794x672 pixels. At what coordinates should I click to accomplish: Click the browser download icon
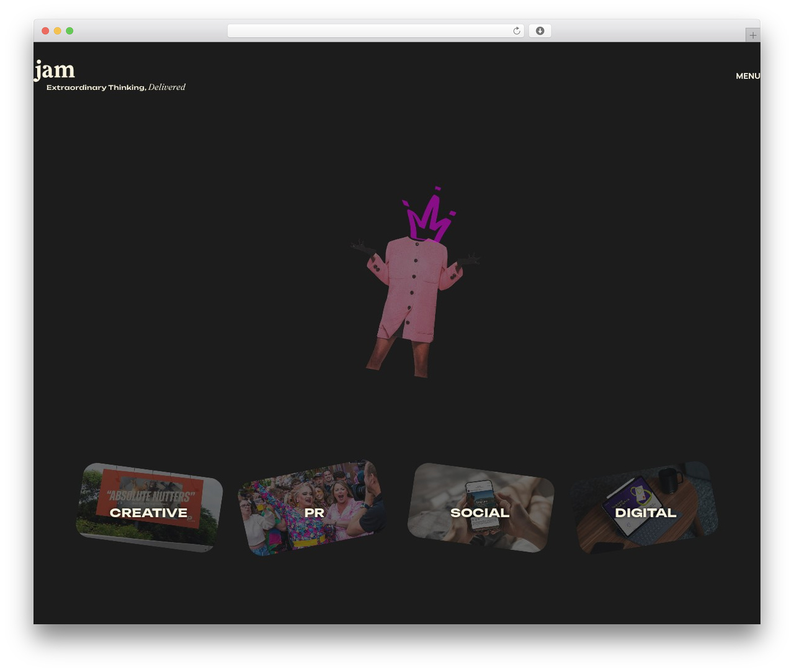[x=540, y=31]
